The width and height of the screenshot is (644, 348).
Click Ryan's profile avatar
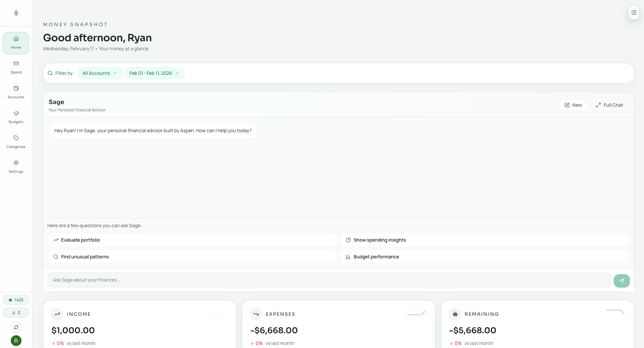pyautogui.click(x=16, y=341)
